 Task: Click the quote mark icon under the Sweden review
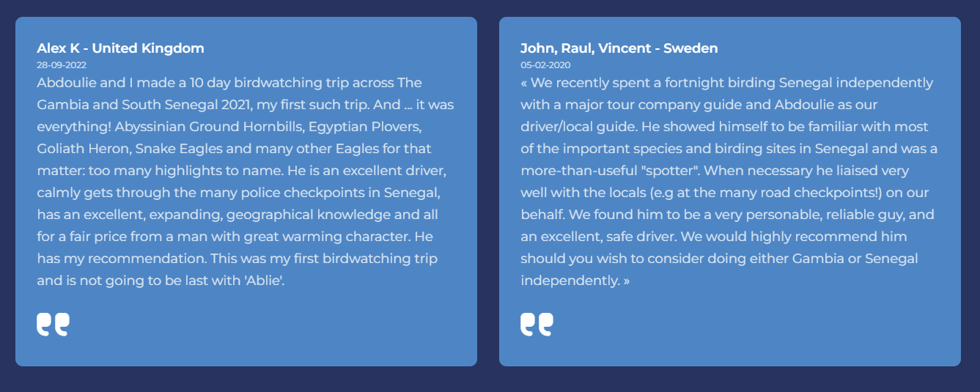(x=537, y=325)
